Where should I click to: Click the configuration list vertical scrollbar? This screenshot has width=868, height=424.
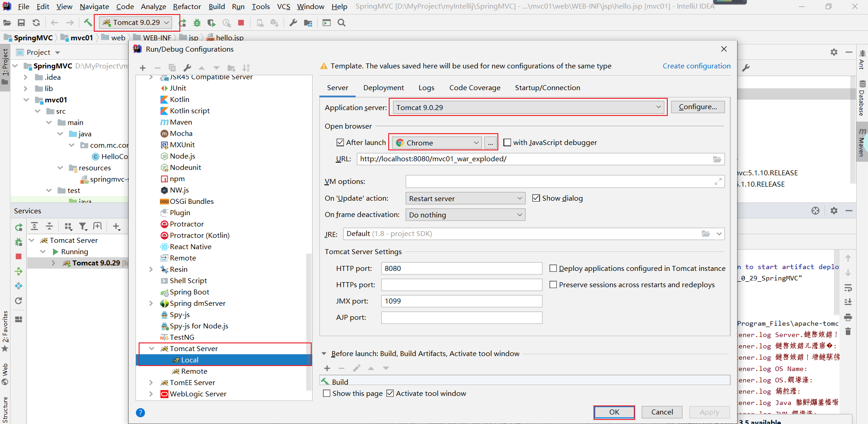tap(309, 322)
